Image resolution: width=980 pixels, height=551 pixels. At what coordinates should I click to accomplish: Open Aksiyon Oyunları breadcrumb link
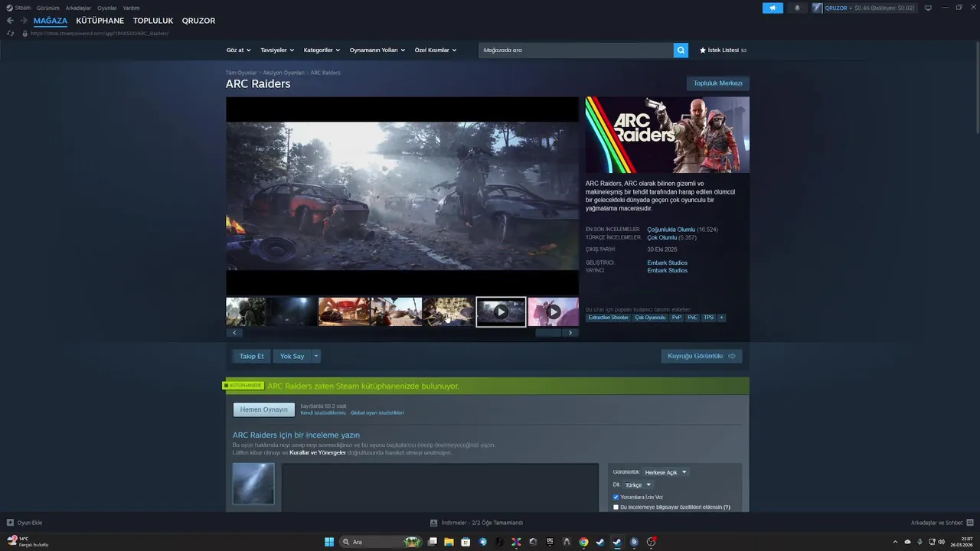tap(284, 73)
